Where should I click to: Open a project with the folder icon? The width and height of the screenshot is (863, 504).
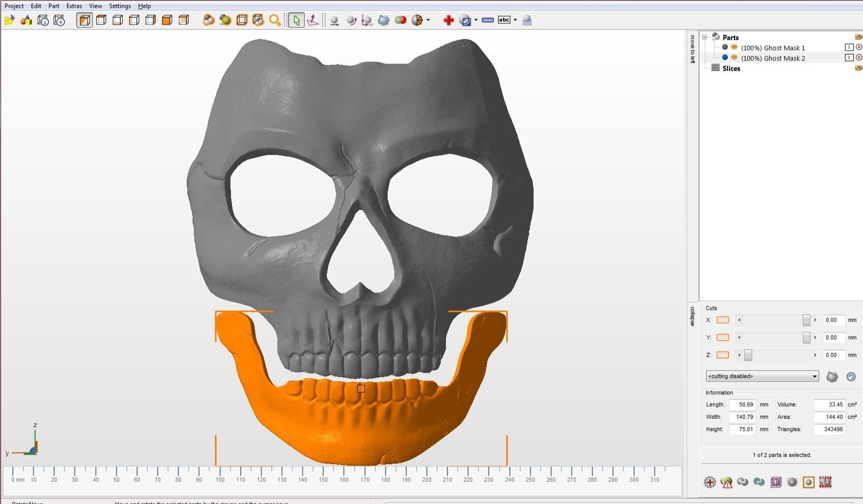(x=9, y=20)
